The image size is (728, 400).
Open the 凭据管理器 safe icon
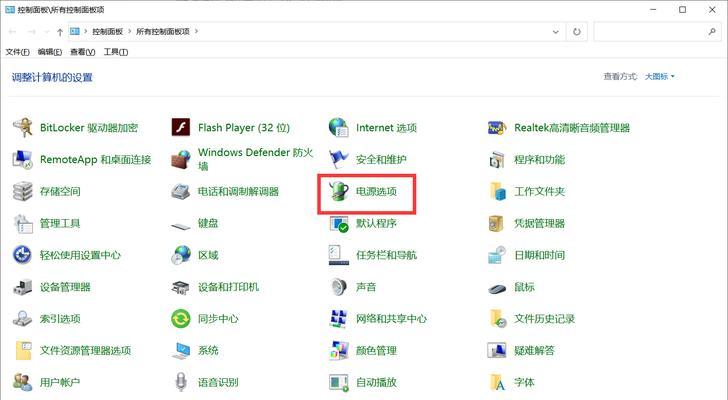click(x=496, y=223)
